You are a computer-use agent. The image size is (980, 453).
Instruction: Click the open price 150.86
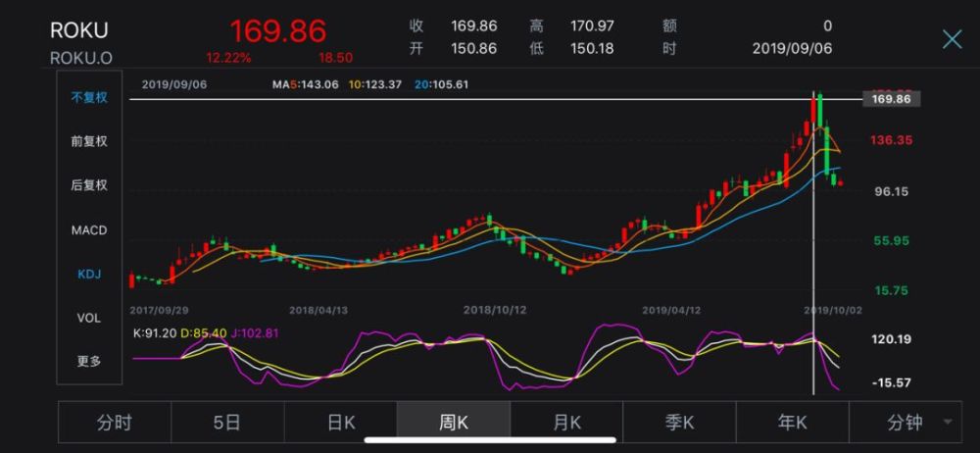pyautogui.click(x=474, y=48)
